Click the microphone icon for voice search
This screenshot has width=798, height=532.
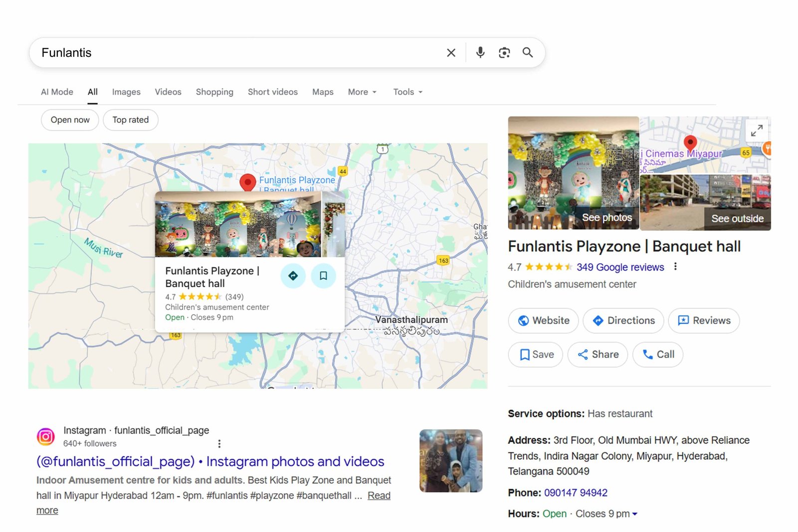tap(480, 52)
